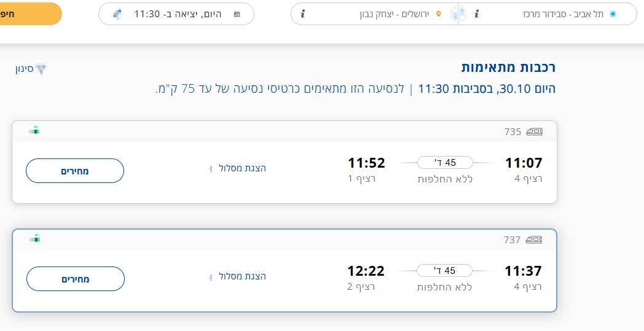Click the info icon beside תל אביב - סבידור מרכז

point(477,14)
